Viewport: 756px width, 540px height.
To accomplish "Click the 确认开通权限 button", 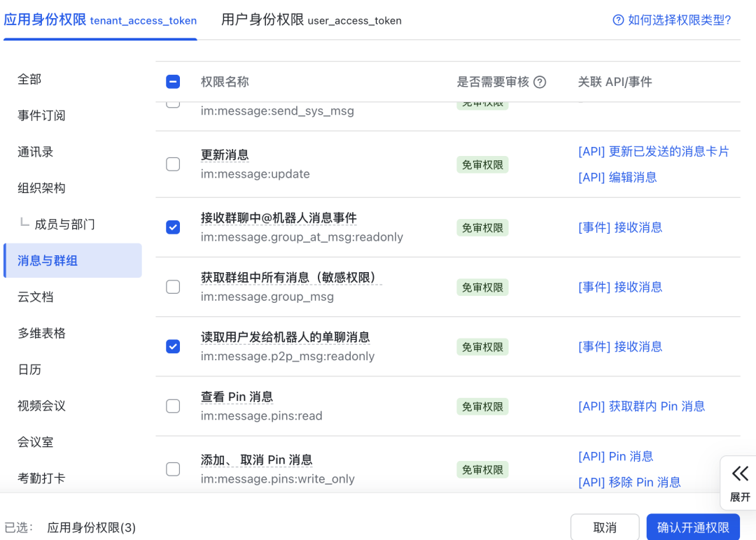I will pos(692,527).
